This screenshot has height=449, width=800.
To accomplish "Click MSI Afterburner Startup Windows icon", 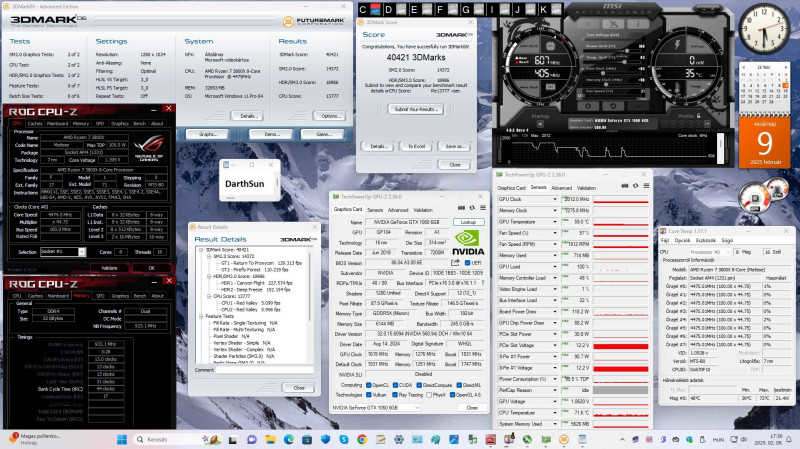I will pos(540,124).
